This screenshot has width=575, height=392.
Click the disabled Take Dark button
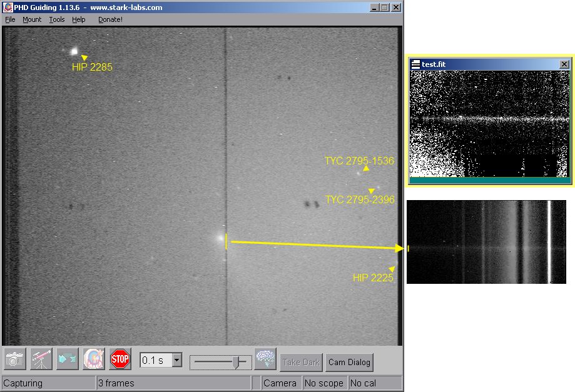(x=300, y=362)
